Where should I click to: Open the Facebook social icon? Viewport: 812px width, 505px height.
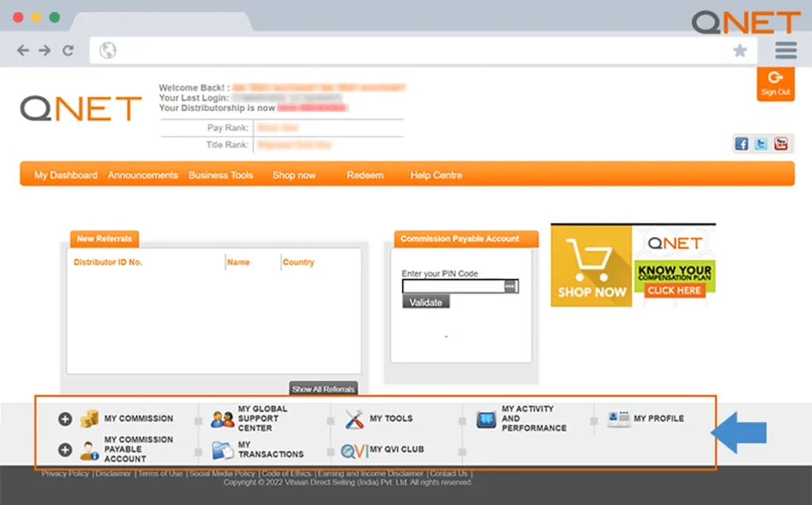[x=741, y=143]
